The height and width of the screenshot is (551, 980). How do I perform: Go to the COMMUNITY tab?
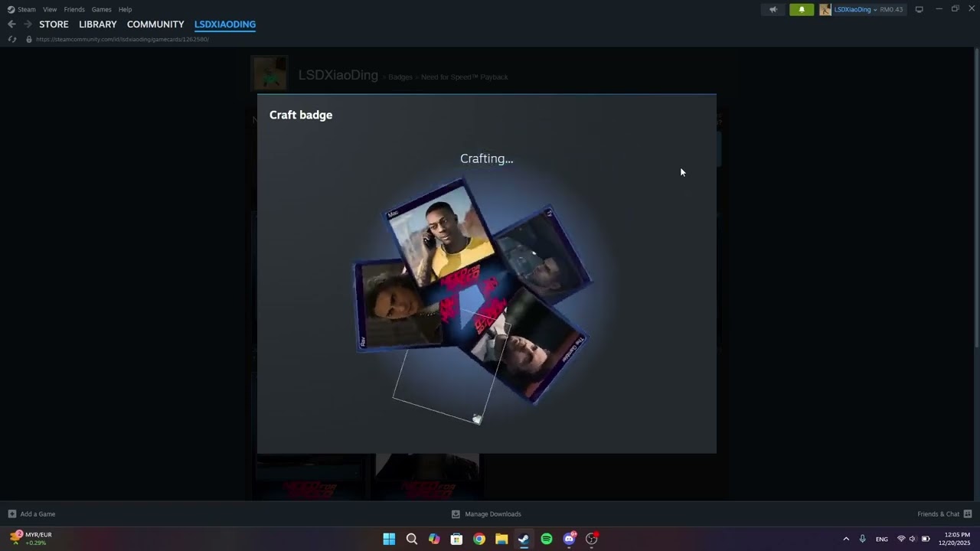pyautogui.click(x=155, y=24)
